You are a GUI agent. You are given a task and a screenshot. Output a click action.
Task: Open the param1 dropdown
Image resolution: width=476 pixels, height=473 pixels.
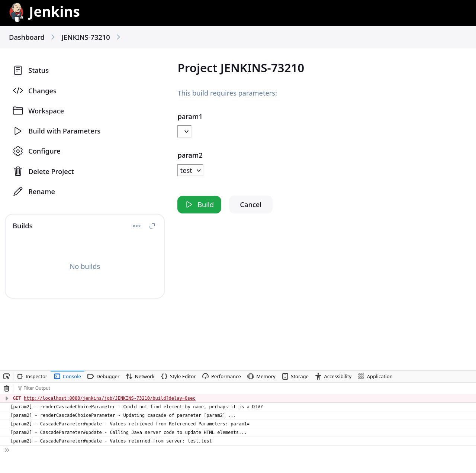point(184,132)
